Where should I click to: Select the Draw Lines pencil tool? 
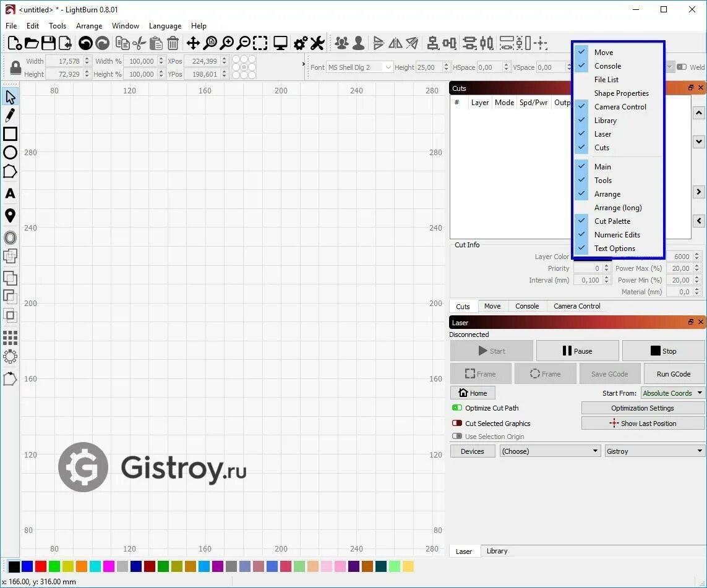coord(10,116)
